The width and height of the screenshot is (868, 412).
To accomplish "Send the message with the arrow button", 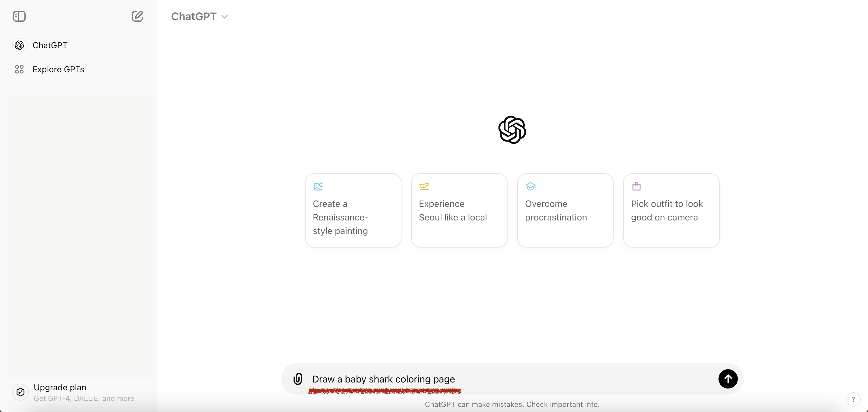I will (728, 379).
